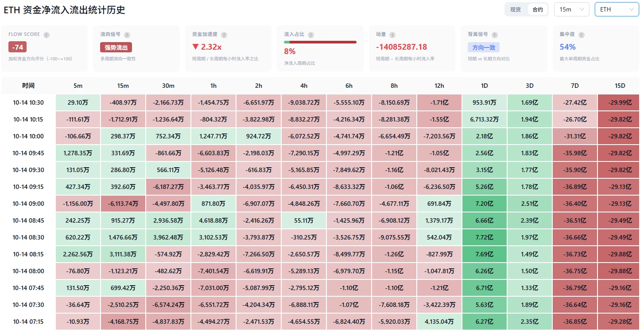Click help icon beside 背离信号

coord(495,35)
